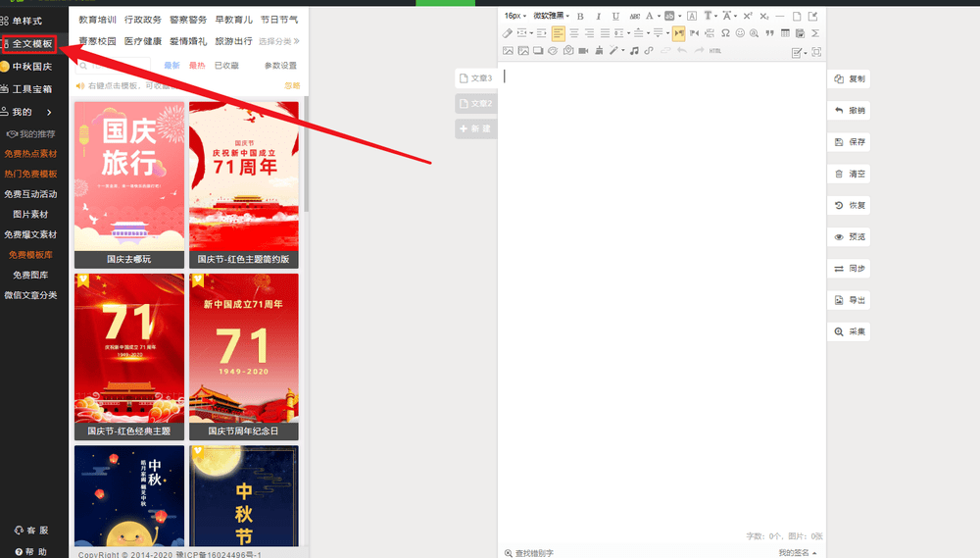Screen dimensions: 980x558
Task: Open 参数设置 parameter settings
Action: tap(280, 65)
